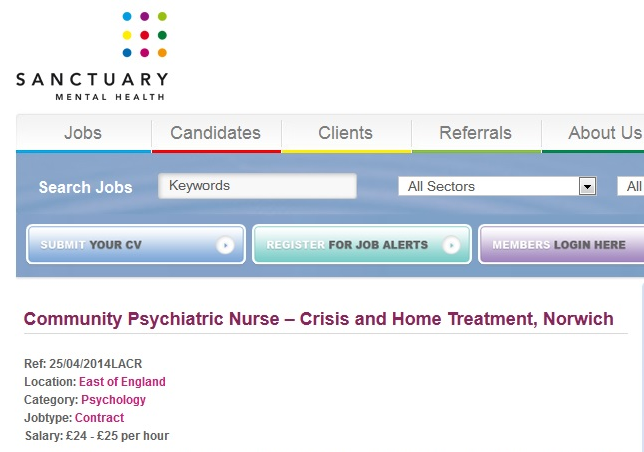Screen dimensions: 644x452
Task: Select the Referrals tab
Action: (476, 133)
